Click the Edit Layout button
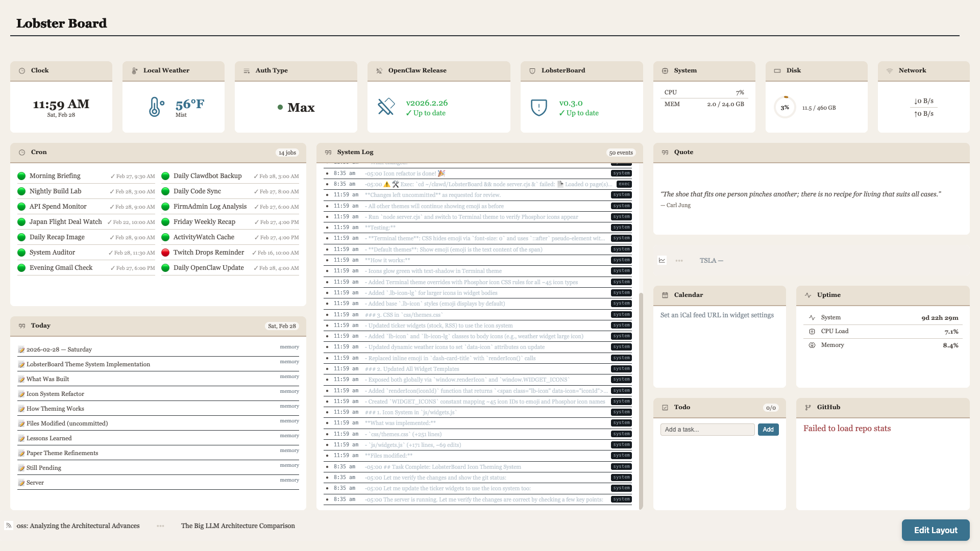This screenshot has width=980, height=551. click(935, 530)
